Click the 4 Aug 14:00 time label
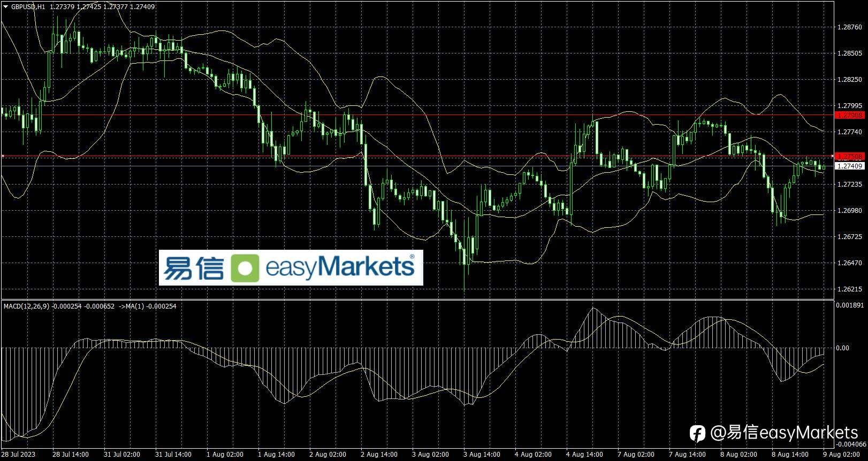This screenshot has height=461, width=868. coord(584,455)
